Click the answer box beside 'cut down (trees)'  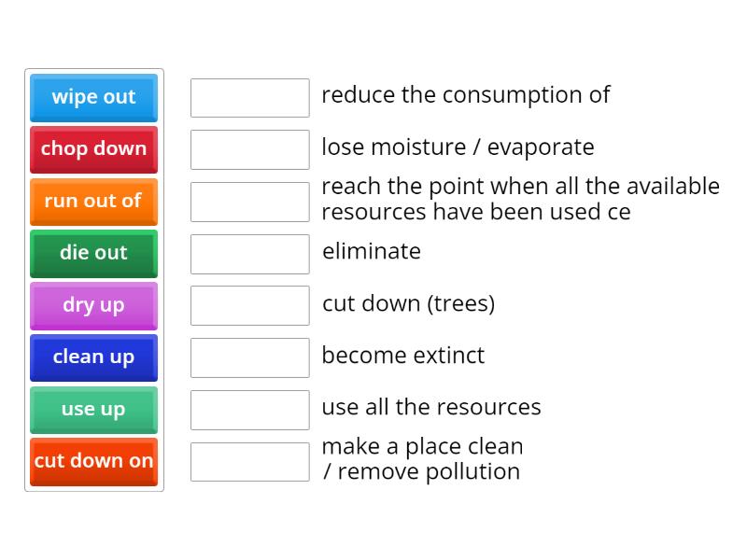tap(249, 304)
